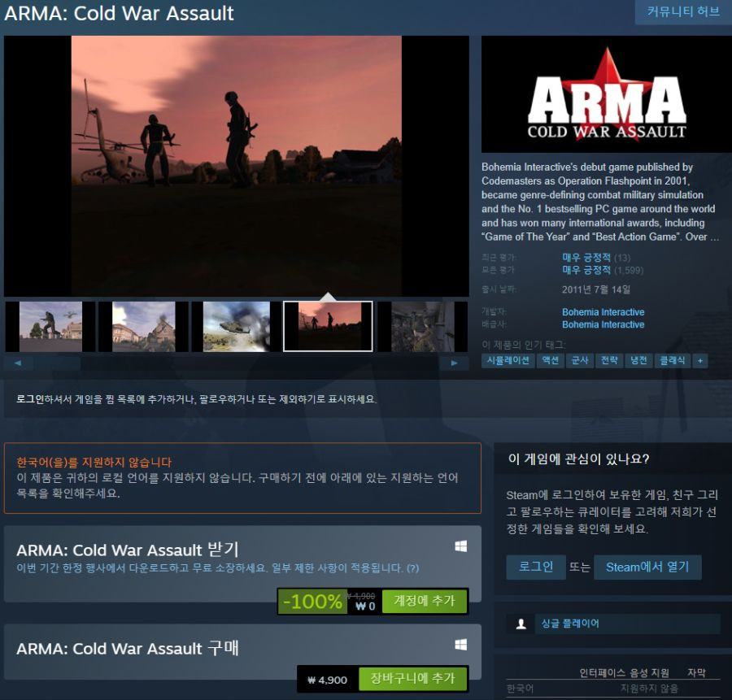Viewport: 732px width, 700px height.
Task: Click the plus button after the tags
Action: coord(699,360)
